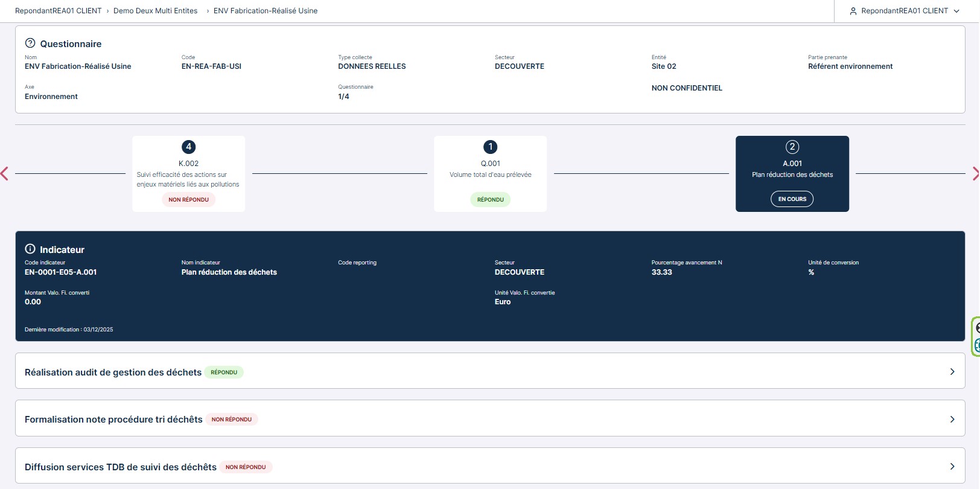Expand Diffusion services TDB de suivi chevron
The image size is (980, 489).
(952, 467)
